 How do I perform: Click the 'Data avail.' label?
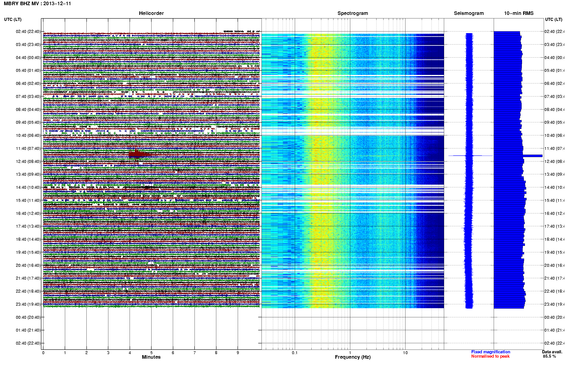pos(552,352)
